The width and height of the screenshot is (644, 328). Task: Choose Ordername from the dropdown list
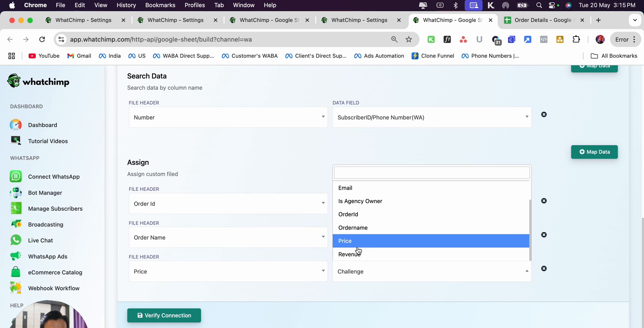(x=431, y=228)
